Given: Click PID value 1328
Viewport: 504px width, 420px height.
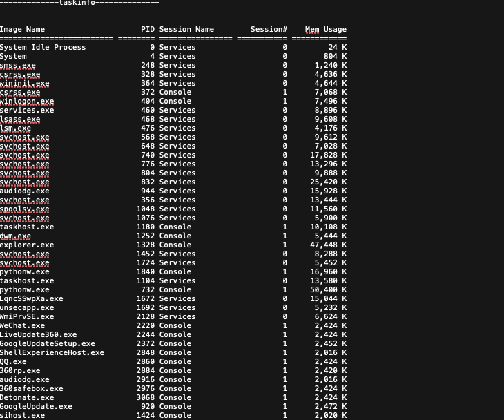Looking at the screenshot, I should point(146,245).
